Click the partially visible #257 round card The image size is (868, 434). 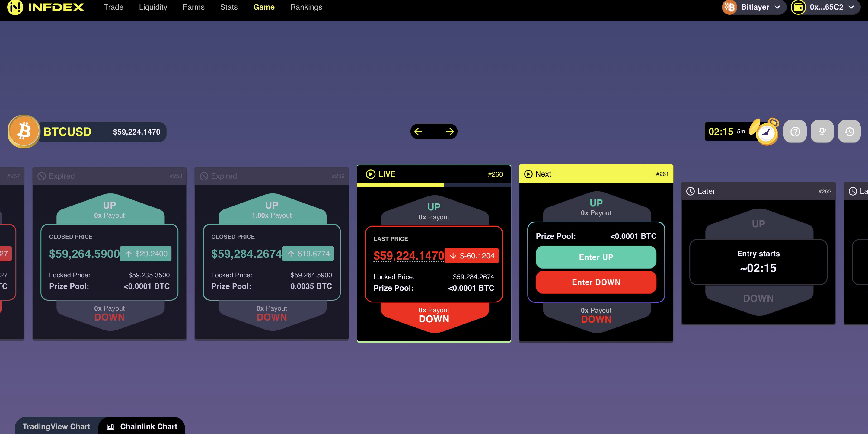12,254
